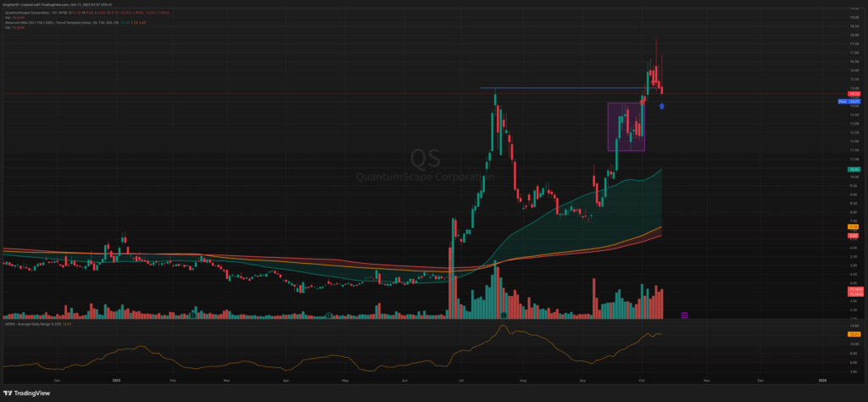This screenshot has width=868, height=402.
Task: Click the orange ADR% 12.21 value label
Action: [855, 335]
